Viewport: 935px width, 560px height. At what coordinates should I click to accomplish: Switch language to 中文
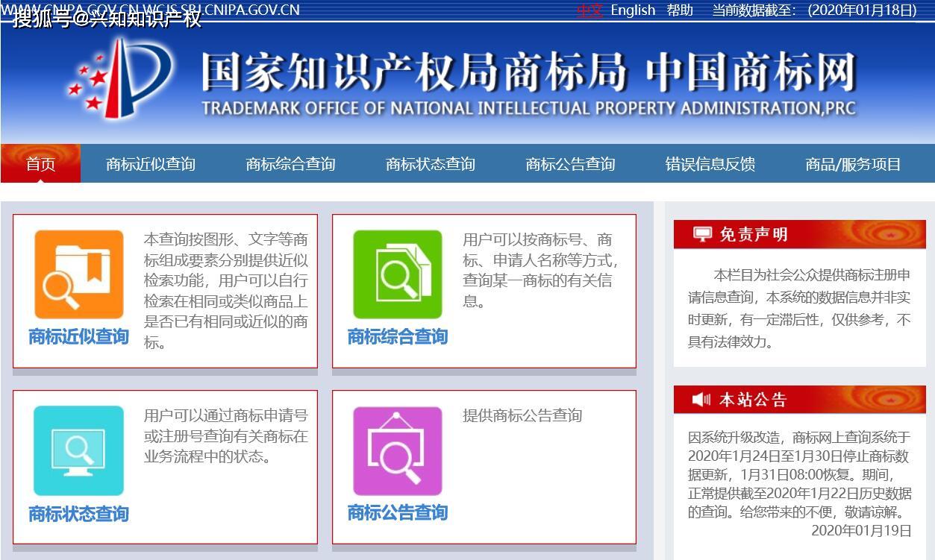[590, 10]
